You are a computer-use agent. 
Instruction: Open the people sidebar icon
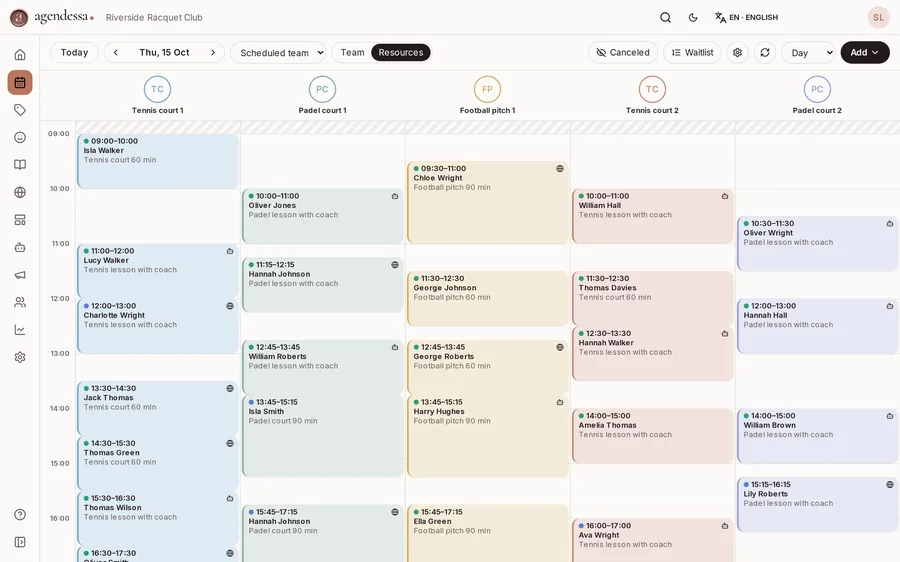[x=20, y=303]
